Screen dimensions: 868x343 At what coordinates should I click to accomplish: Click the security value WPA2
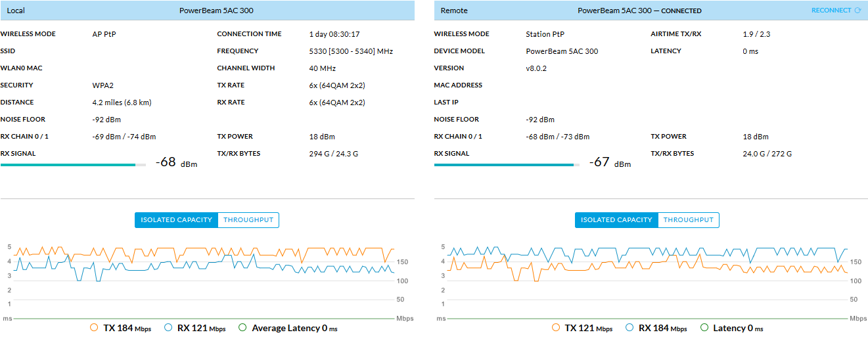103,85
